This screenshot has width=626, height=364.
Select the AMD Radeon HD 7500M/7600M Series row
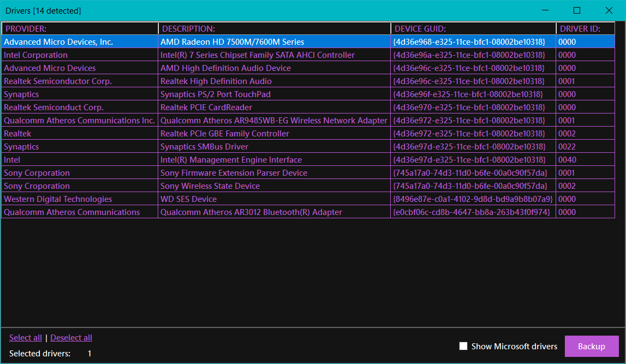point(308,41)
